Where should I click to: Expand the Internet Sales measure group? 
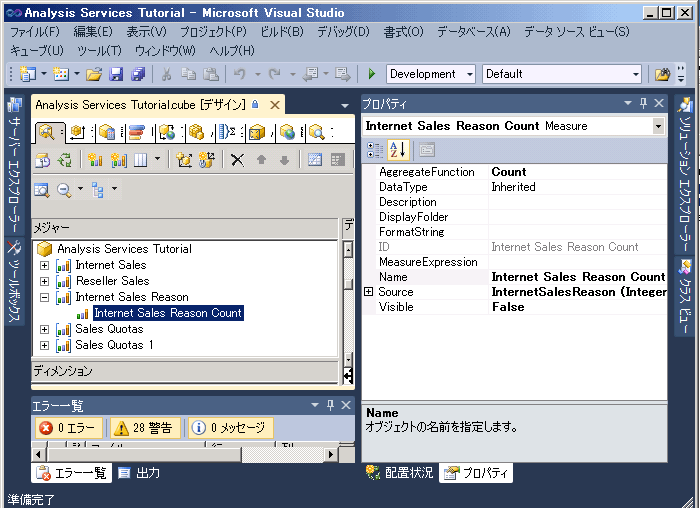(x=45, y=266)
